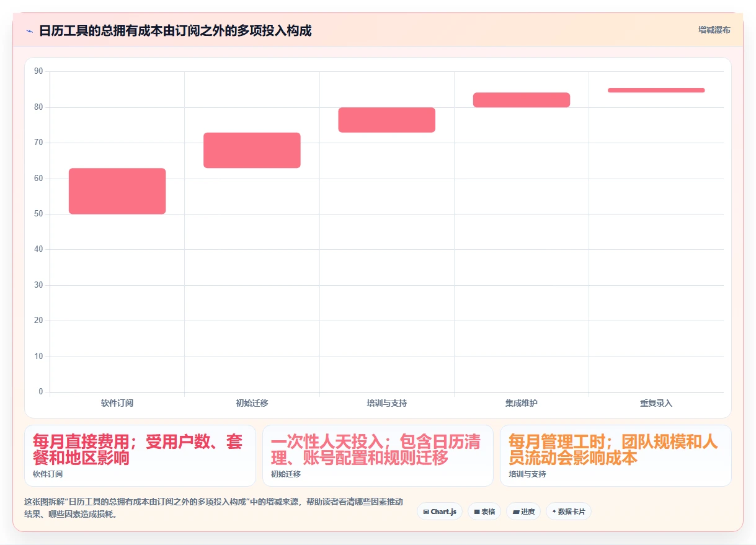This screenshot has height=545, width=756.
Task: Open the 一次性人天投入 data card
Action: click(x=378, y=456)
